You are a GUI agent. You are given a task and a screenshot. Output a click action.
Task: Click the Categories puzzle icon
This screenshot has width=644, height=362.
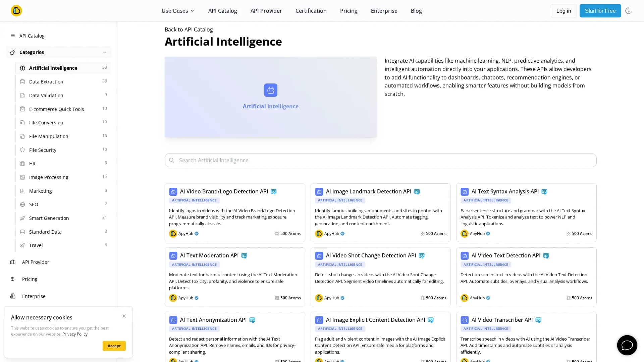coord(13,52)
